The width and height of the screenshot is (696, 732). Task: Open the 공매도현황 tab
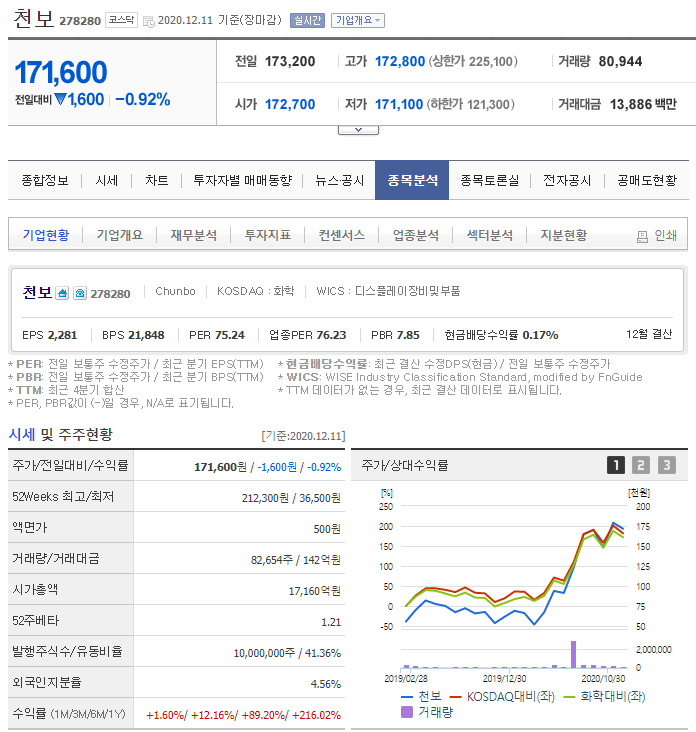[647, 180]
